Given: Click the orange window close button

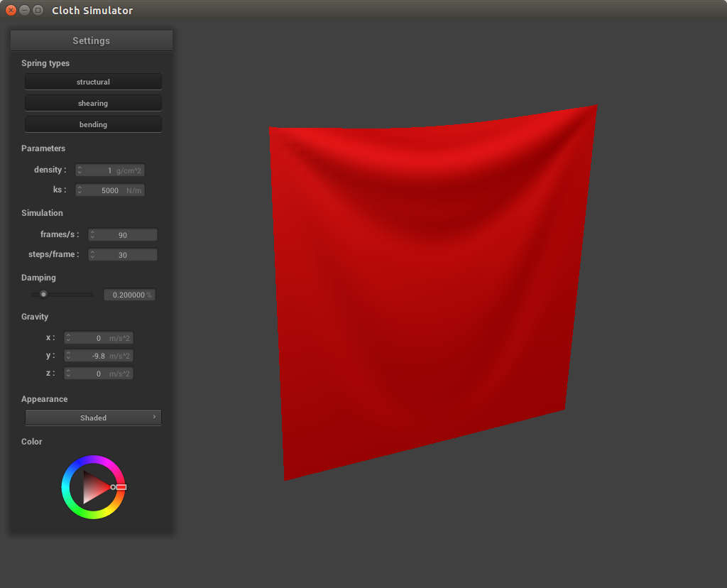Looking at the screenshot, I should click(11, 11).
